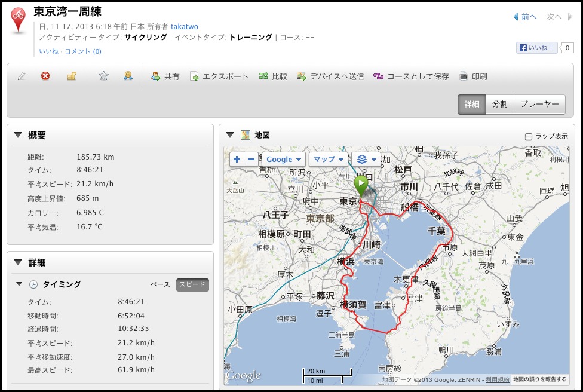The image size is (583, 392).
Task: Switch timing display to スピード
Action: (x=192, y=284)
